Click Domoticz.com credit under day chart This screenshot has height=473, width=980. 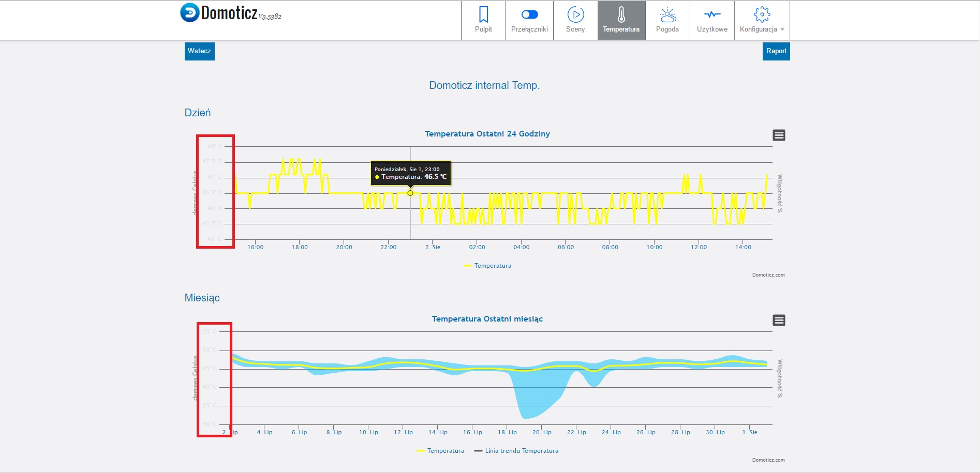point(768,275)
